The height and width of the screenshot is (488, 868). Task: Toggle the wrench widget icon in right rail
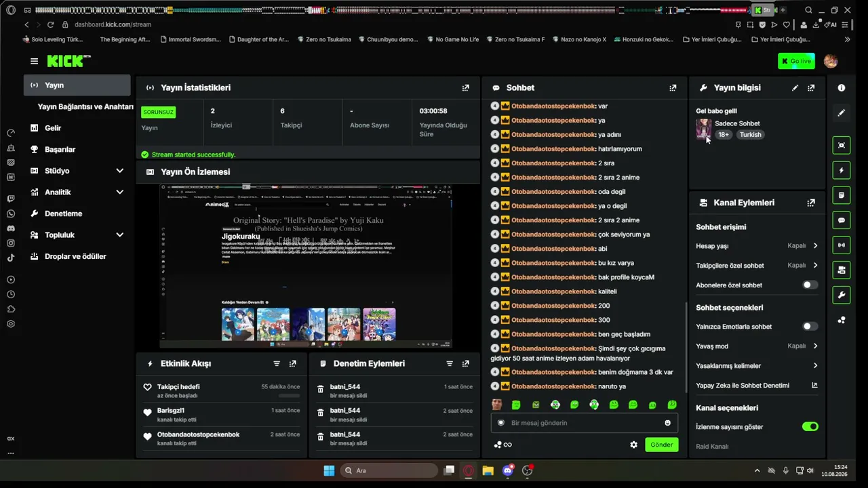tap(842, 295)
